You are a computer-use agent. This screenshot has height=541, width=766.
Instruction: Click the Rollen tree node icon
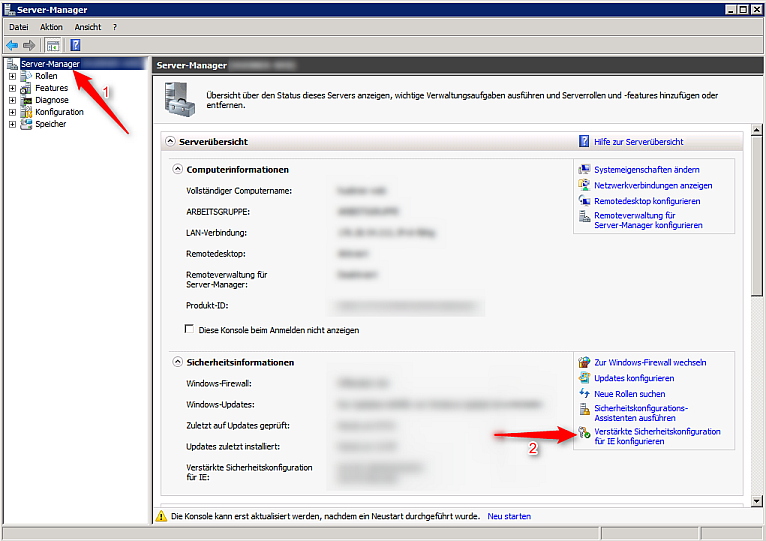(26, 76)
